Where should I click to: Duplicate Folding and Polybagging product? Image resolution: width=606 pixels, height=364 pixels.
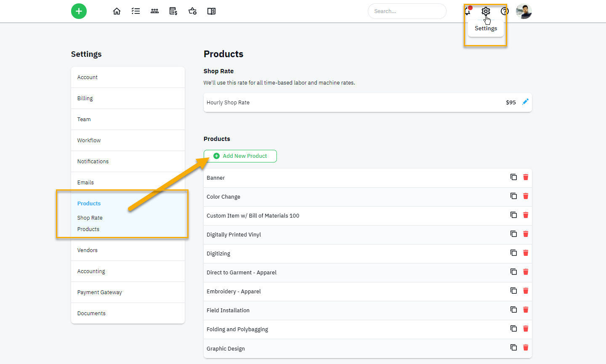point(513,329)
